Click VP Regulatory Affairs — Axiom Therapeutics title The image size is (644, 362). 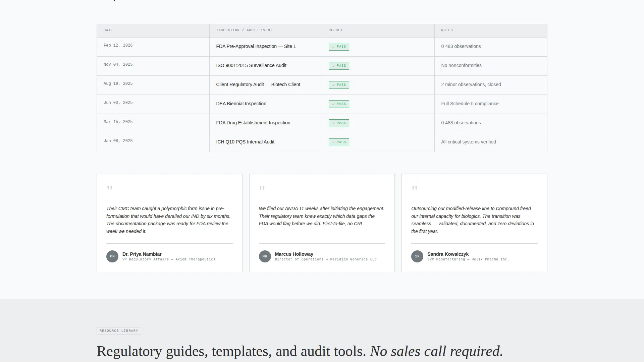[169, 259]
